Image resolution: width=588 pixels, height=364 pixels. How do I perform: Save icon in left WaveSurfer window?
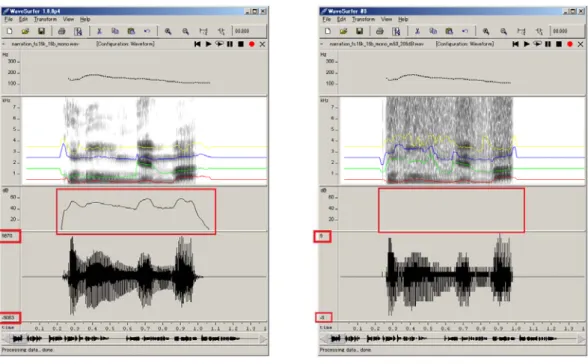tap(41, 31)
